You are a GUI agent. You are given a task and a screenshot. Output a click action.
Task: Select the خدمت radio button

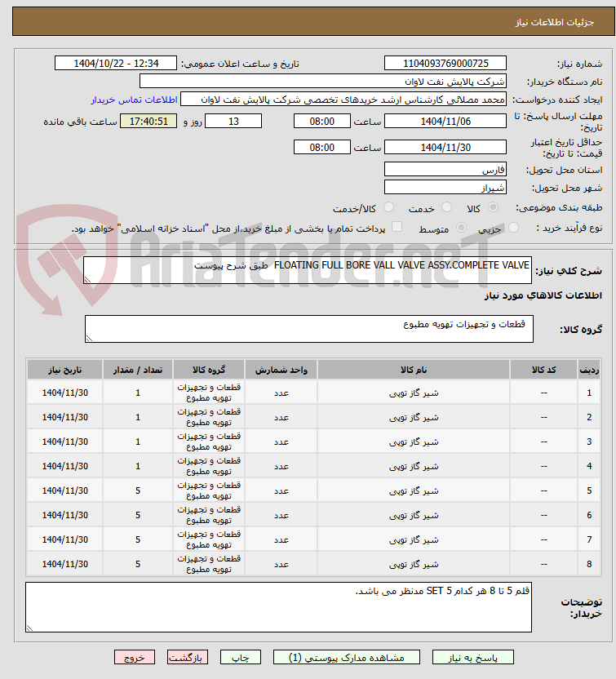coord(446,207)
